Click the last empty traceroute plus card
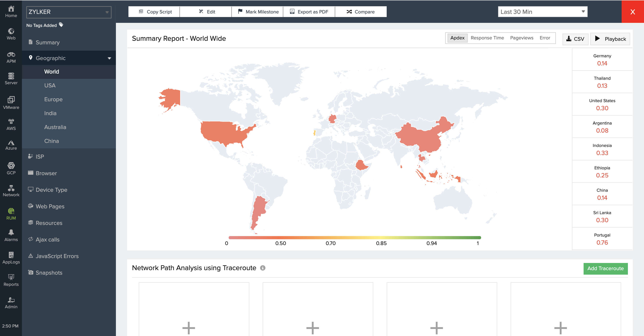Image resolution: width=644 pixels, height=336 pixels. [x=565, y=309]
